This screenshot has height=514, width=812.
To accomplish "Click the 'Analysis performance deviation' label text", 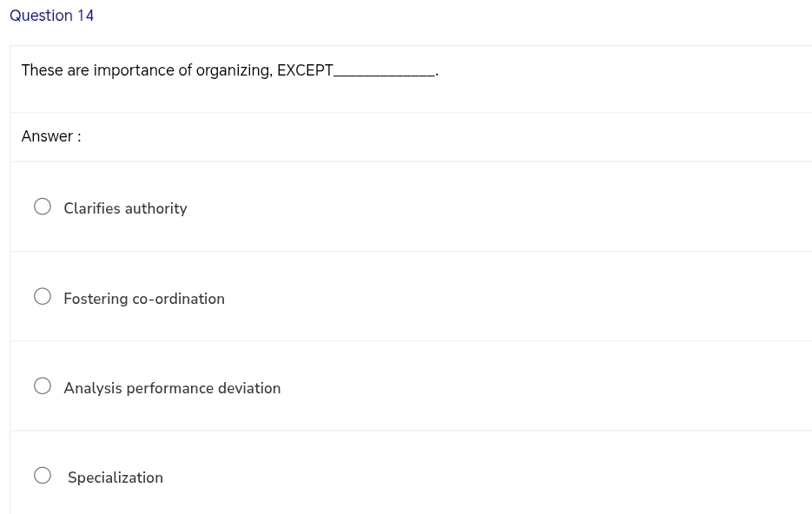I will point(172,388).
